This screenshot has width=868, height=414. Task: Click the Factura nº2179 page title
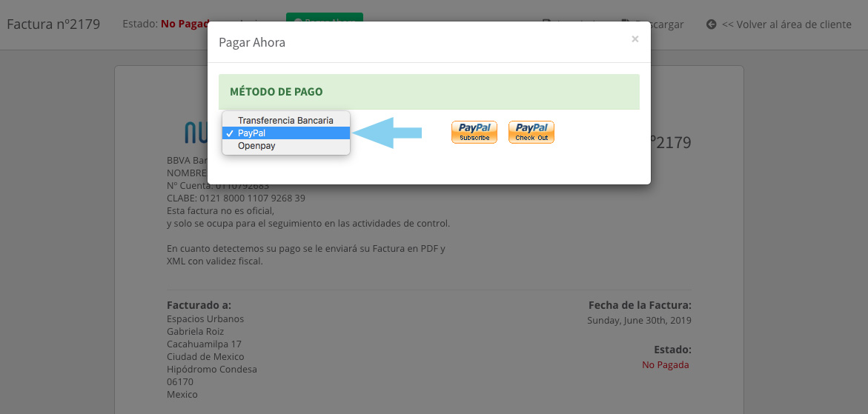[x=53, y=24]
